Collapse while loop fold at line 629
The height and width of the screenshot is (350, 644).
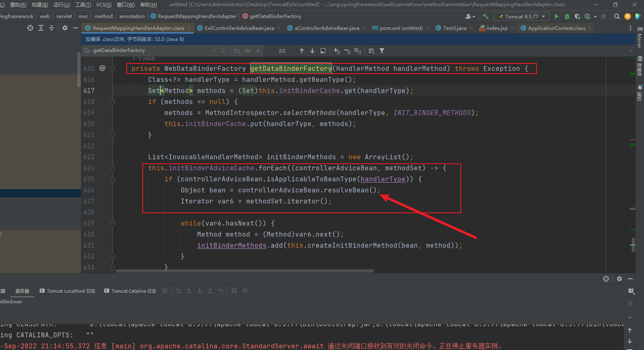pos(112,223)
